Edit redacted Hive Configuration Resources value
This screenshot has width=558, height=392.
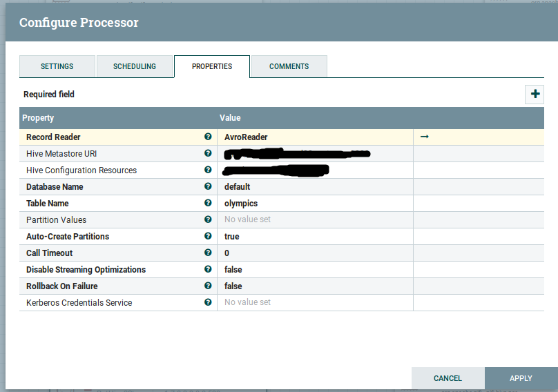tap(316, 170)
